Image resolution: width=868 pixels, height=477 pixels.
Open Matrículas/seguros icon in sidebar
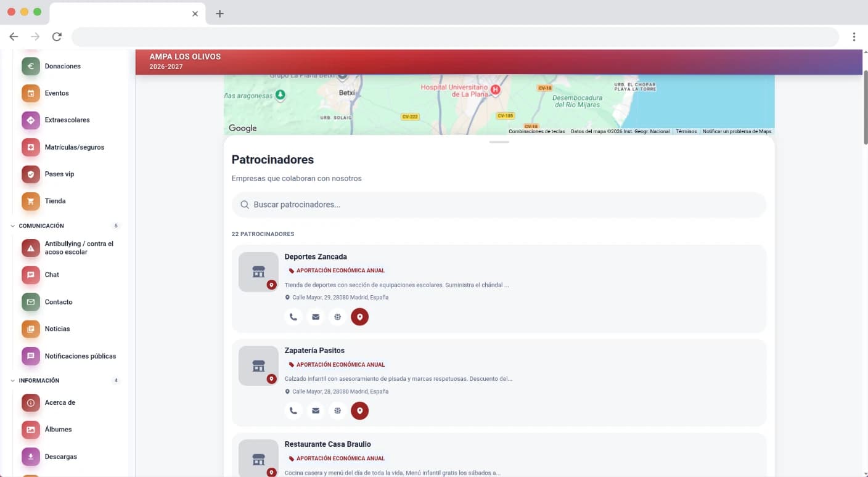(31, 147)
